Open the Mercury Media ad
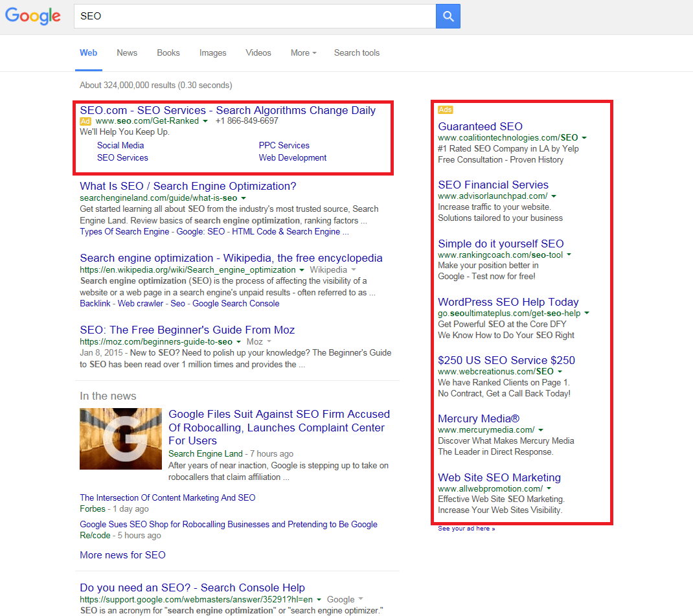The width and height of the screenshot is (693, 616). point(479,419)
